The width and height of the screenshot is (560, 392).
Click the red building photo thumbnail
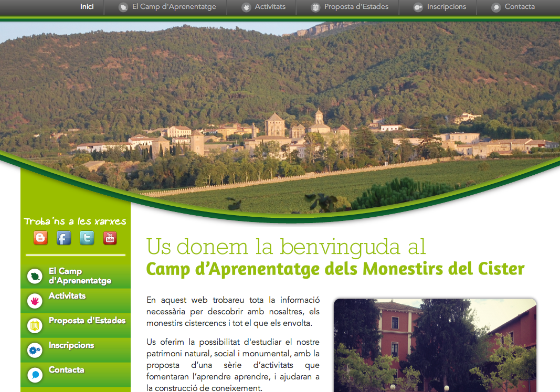click(x=435, y=345)
